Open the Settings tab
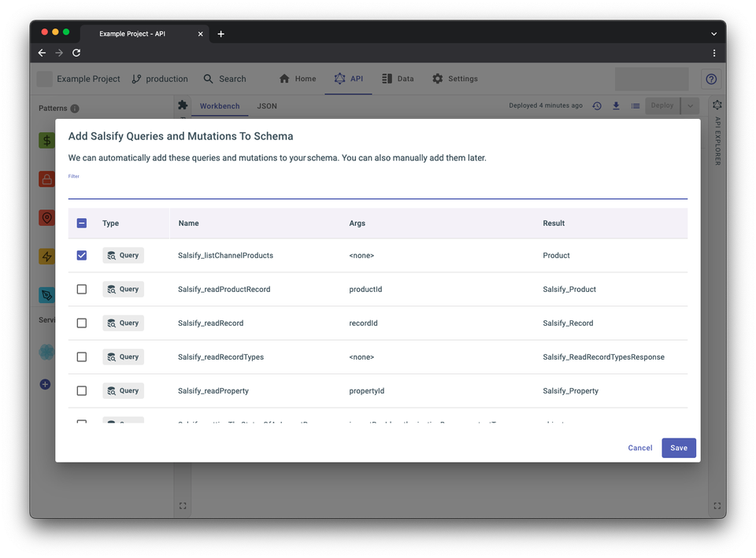The height and width of the screenshot is (558, 756). pos(455,79)
